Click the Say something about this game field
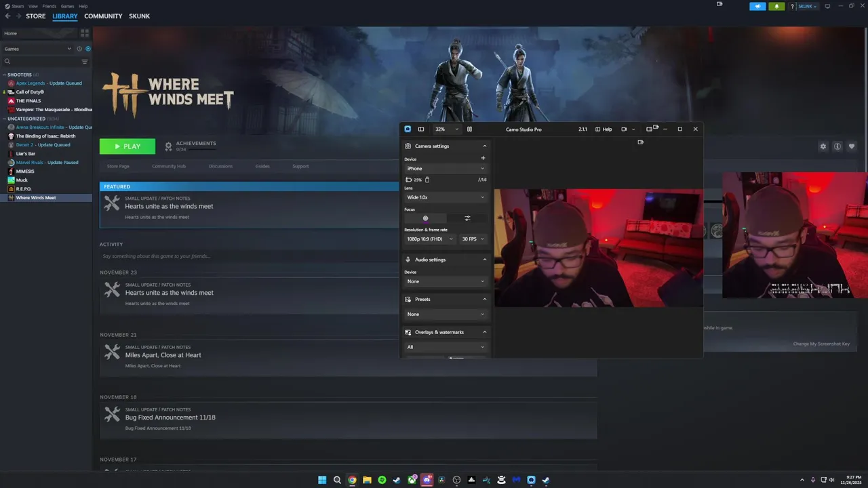Screen dimensions: 868x488 [250, 256]
